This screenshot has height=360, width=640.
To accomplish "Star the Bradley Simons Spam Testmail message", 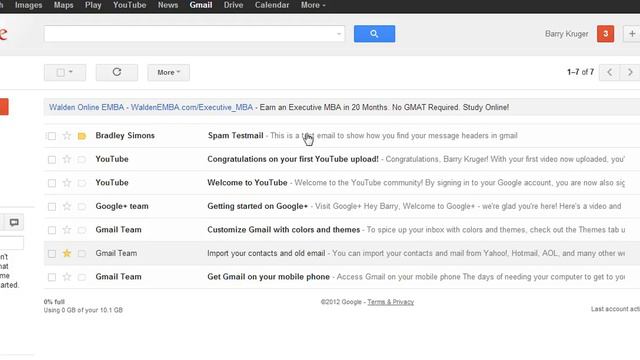I will 67,136.
